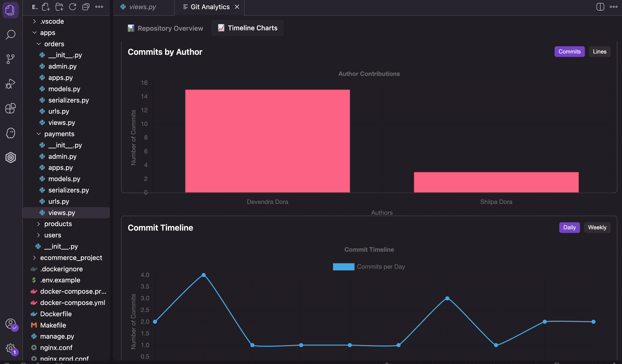Image resolution: width=622 pixels, height=364 pixels.
Task: Open the Search view in activity bar
Action: click(10, 35)
